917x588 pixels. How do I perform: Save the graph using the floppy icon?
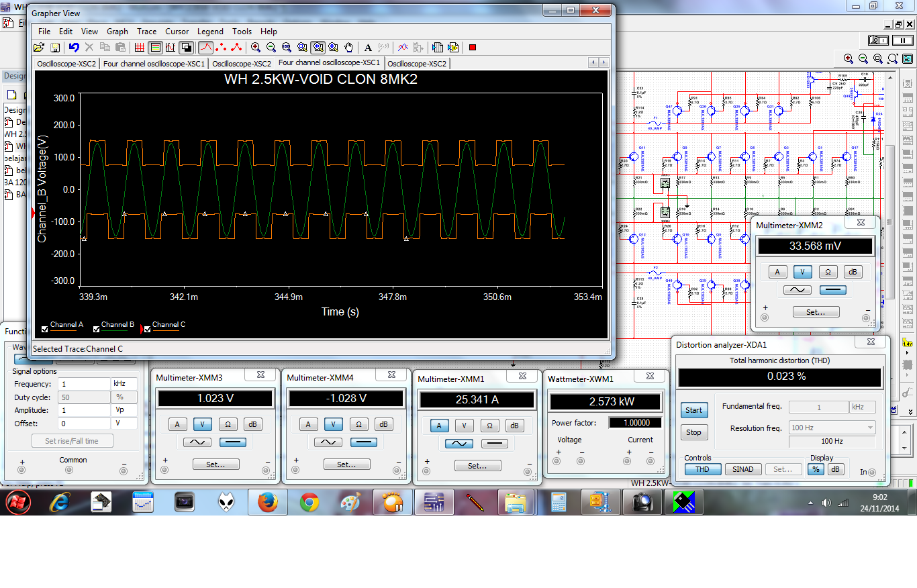[x=55, y=47]
